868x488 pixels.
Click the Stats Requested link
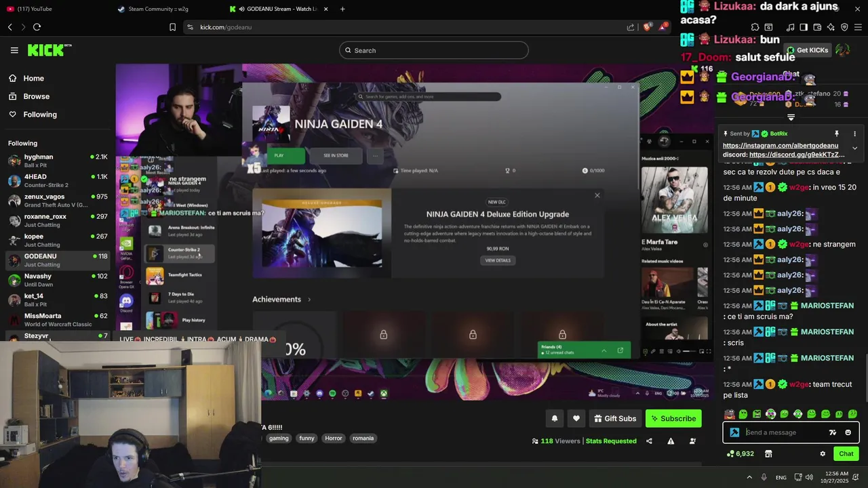611,441
